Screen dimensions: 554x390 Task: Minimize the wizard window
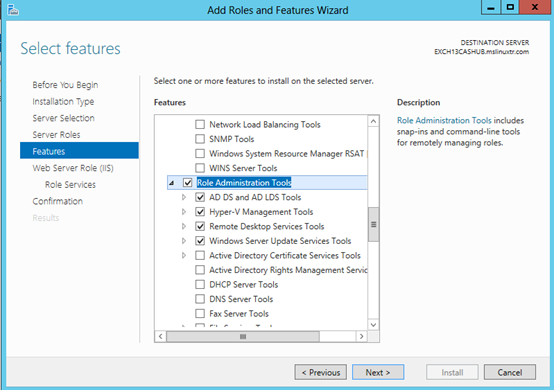tap(491, 7)
